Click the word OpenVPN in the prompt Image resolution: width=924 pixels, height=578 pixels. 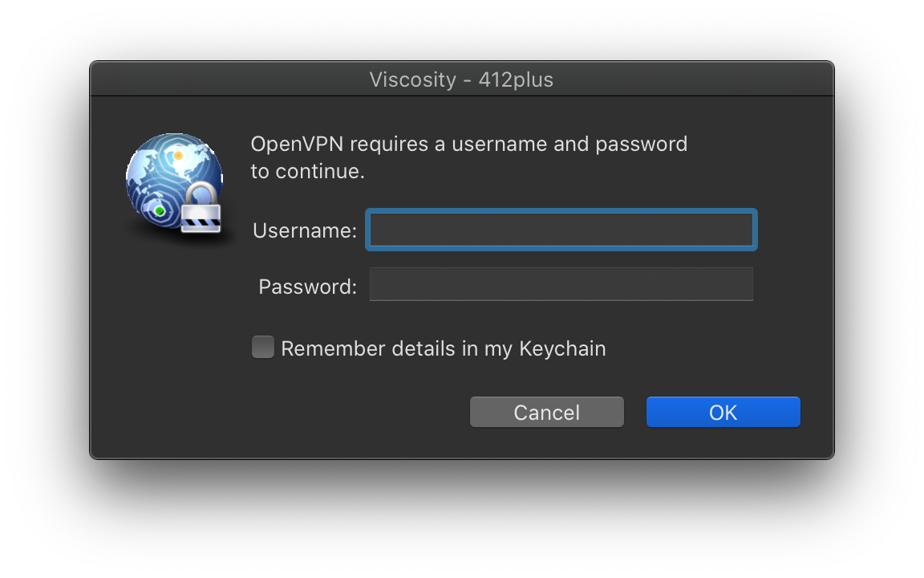[x=297, y=144]
